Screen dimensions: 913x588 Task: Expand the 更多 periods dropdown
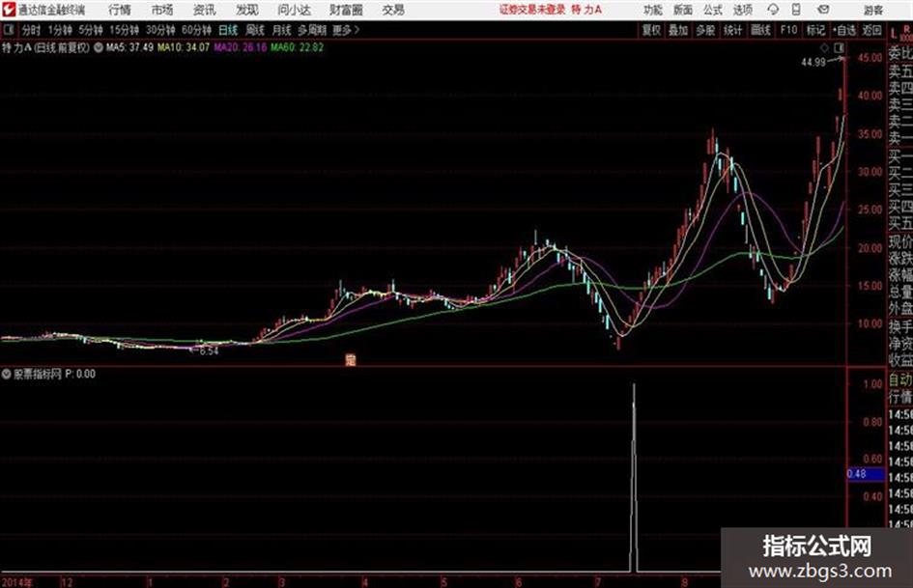(346, 30)
